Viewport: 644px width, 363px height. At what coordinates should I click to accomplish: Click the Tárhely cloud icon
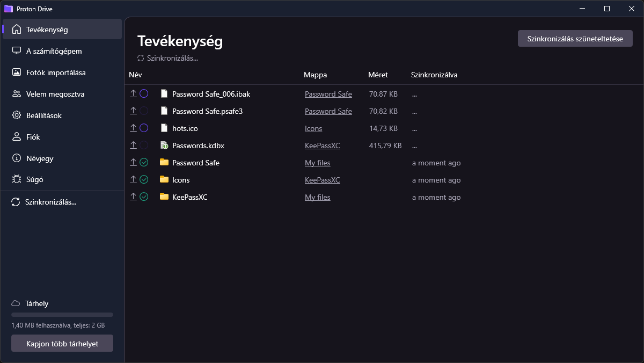pos(16,303)
